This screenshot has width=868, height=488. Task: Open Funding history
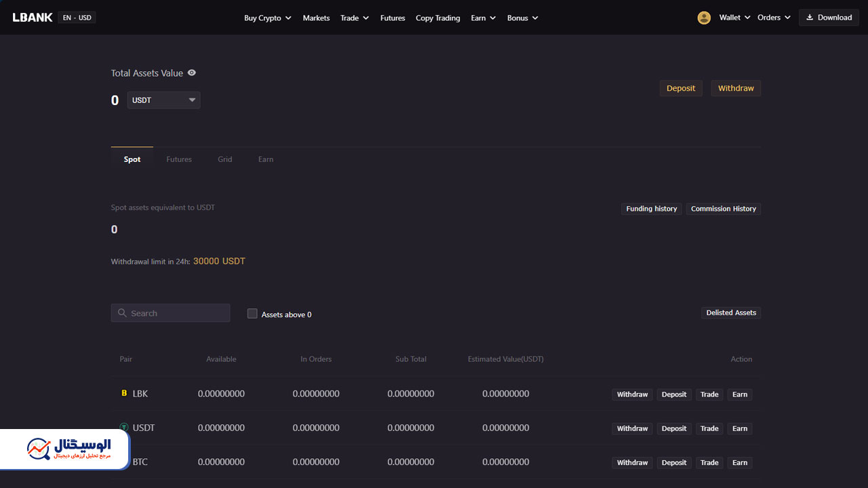652,209
